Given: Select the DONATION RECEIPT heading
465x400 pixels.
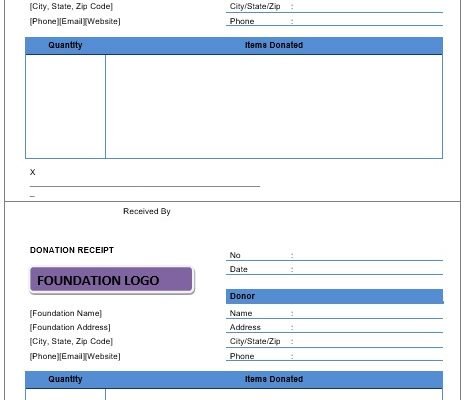Looking at the screenshot, I should [72, 250].
